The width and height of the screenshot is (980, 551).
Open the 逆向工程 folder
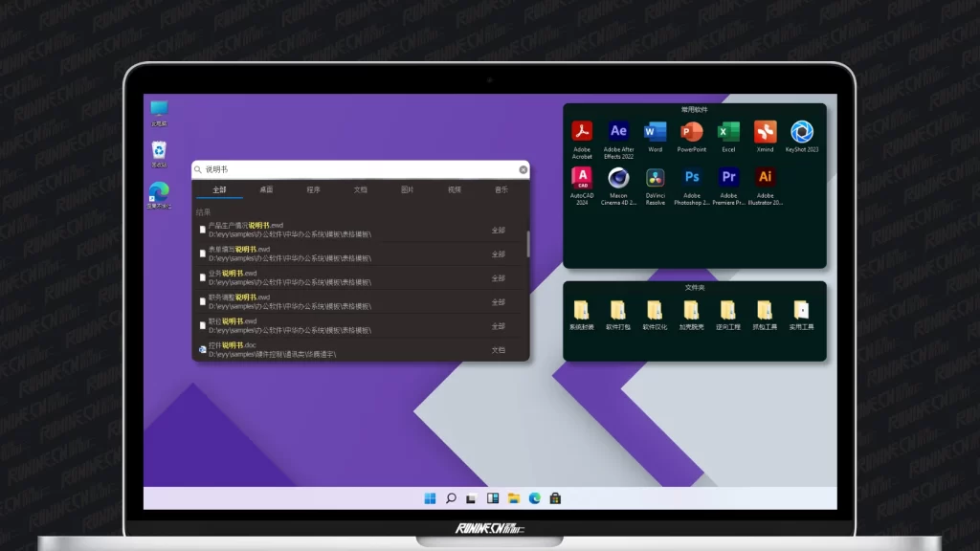pyautogui.click(x=728, y=310)
